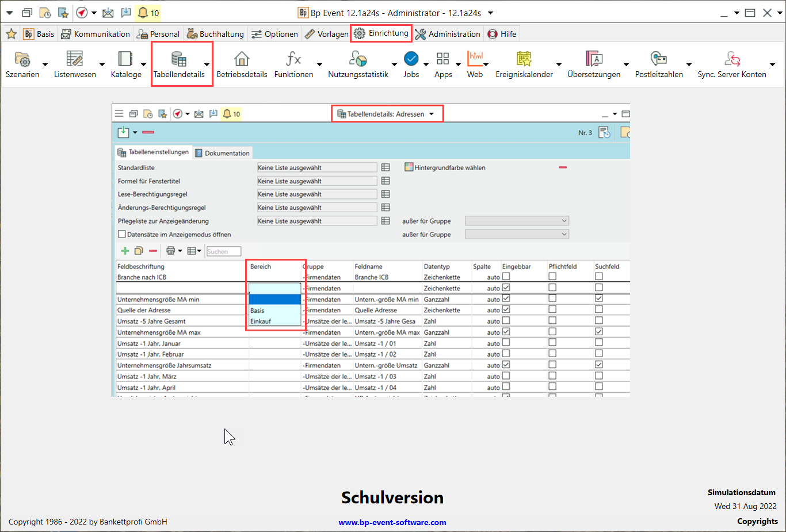This screenshot has height=532, width=786.
Task: Select the Betriebsdetails house icon
Action: tap(242, 59)
